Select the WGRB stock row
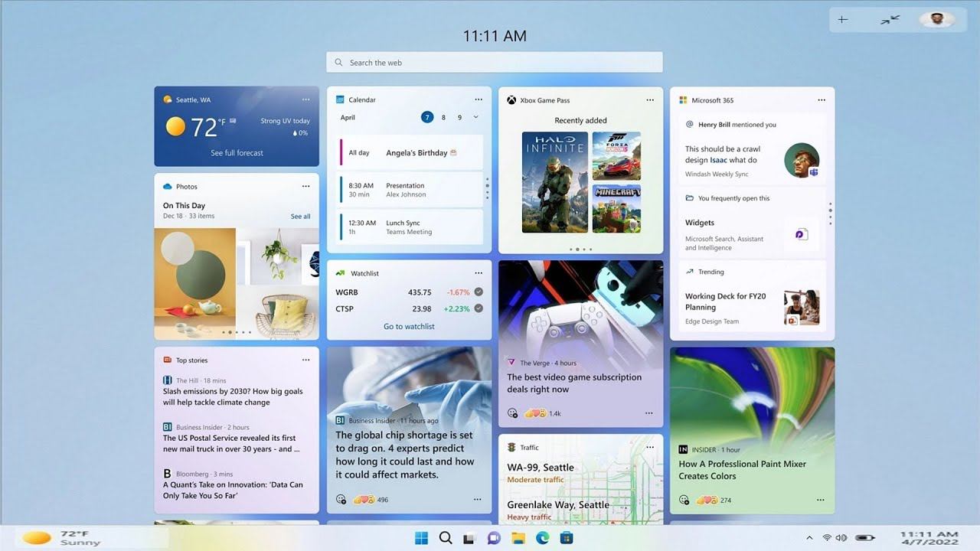This screenshot has width=980, height=551. pos(409,292)
